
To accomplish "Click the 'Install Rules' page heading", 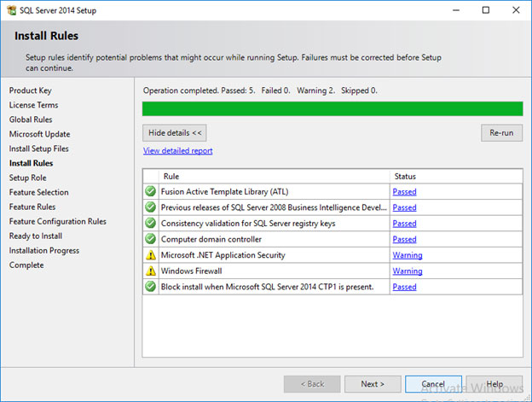I will pyautogui.click(x=47, y=36).
